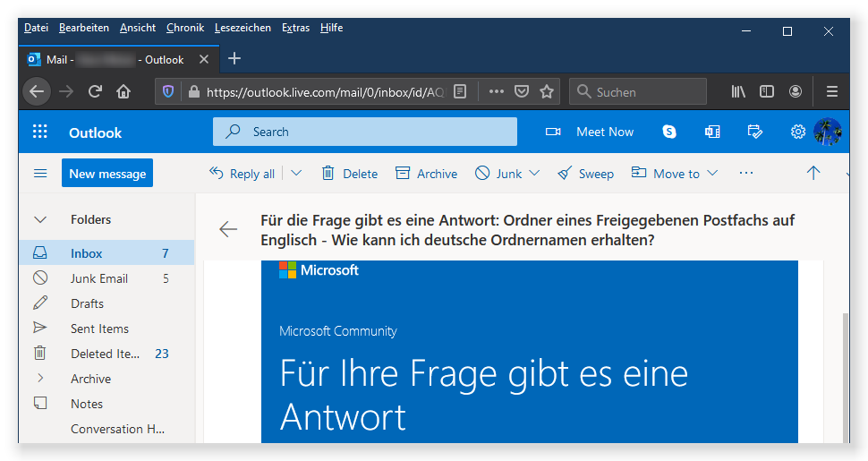Click the Skype icon in Outlook header
This screenshot has height=461, width=868.
tap(669, 132)
